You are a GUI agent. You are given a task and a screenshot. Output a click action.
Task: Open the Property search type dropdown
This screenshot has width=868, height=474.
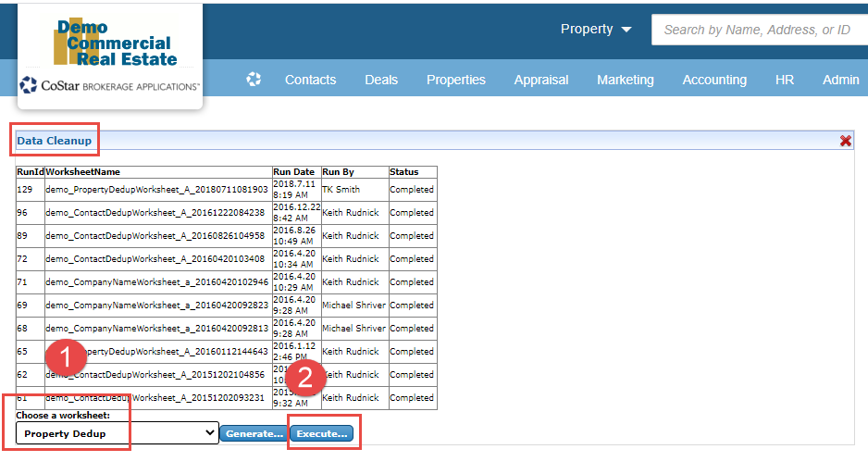[596, 30]
